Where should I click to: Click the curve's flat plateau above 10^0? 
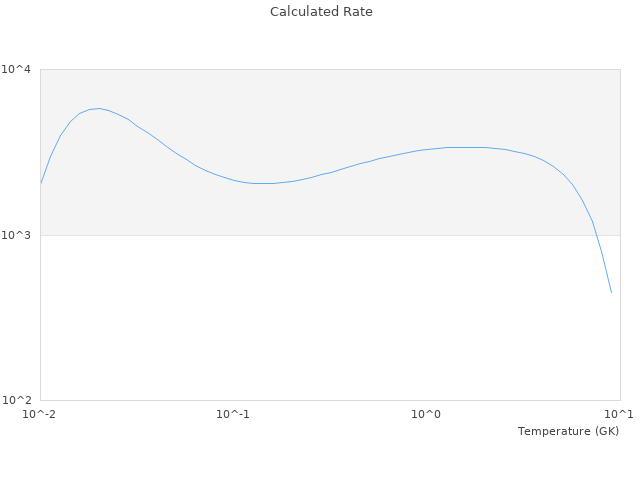tap(465, 147)
